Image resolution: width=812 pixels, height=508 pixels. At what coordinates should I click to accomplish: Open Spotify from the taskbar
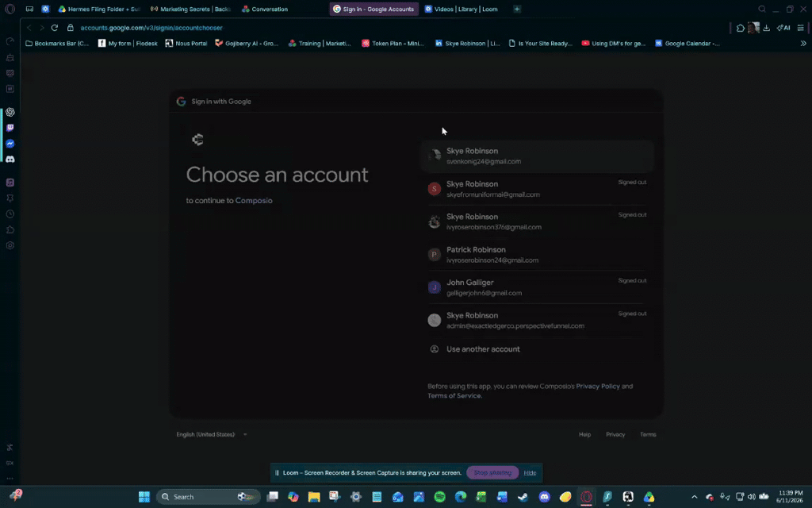439,497
